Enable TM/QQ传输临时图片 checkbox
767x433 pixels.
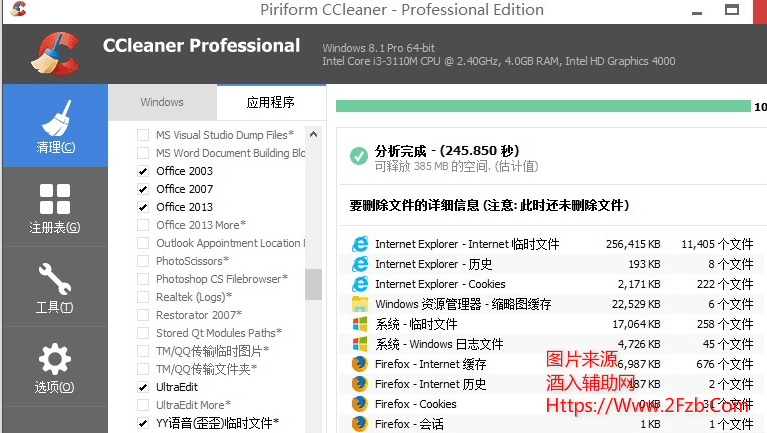pos(143,351)
